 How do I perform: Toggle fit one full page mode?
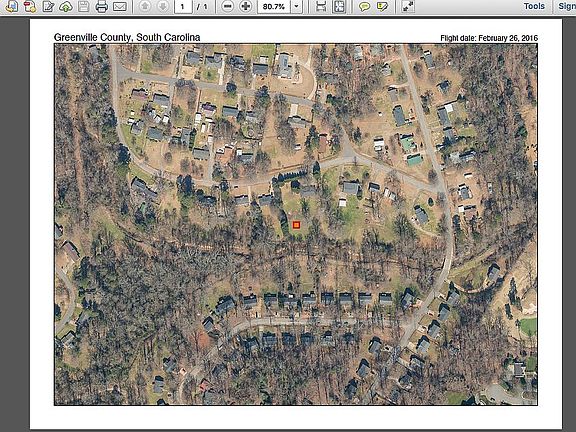[339, 6]
